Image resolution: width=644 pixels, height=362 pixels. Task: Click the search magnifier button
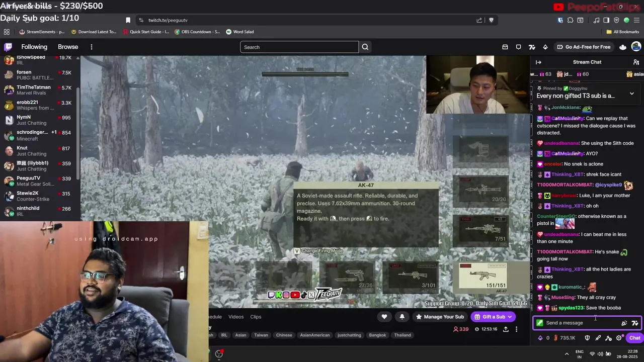pyautogui.click(x=365, y=47)
